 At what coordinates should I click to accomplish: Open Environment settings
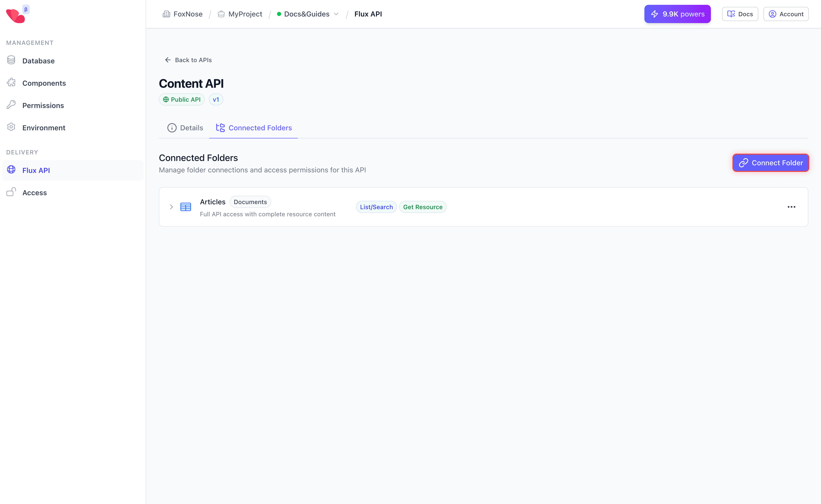click(x=43, y=128)
